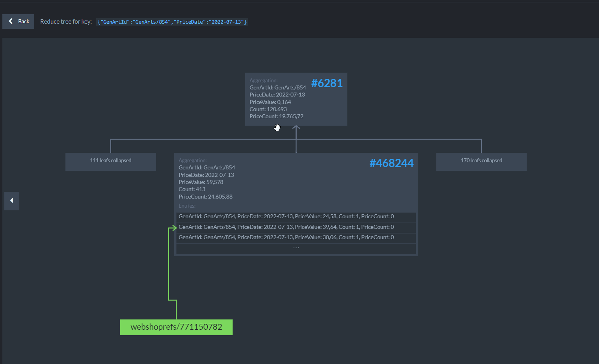Click the Aggregation header of node #6281
The height and width of the screenshot is (364, 599).
tap(264, 80)
